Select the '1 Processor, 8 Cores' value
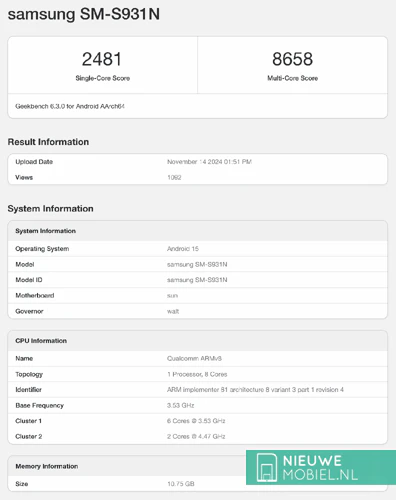 tap(197, 374)
